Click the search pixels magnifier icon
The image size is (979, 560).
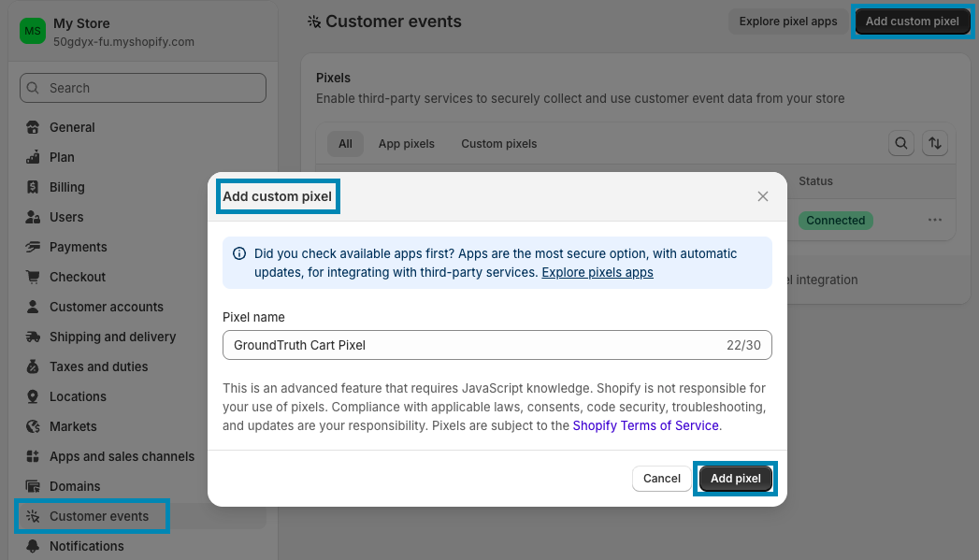[901, 144]
